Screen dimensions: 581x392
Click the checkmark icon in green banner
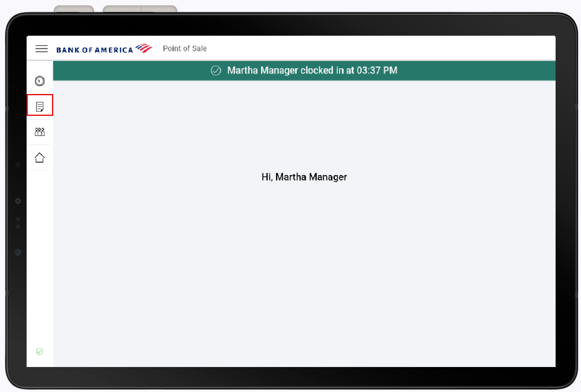coord(216,71)
